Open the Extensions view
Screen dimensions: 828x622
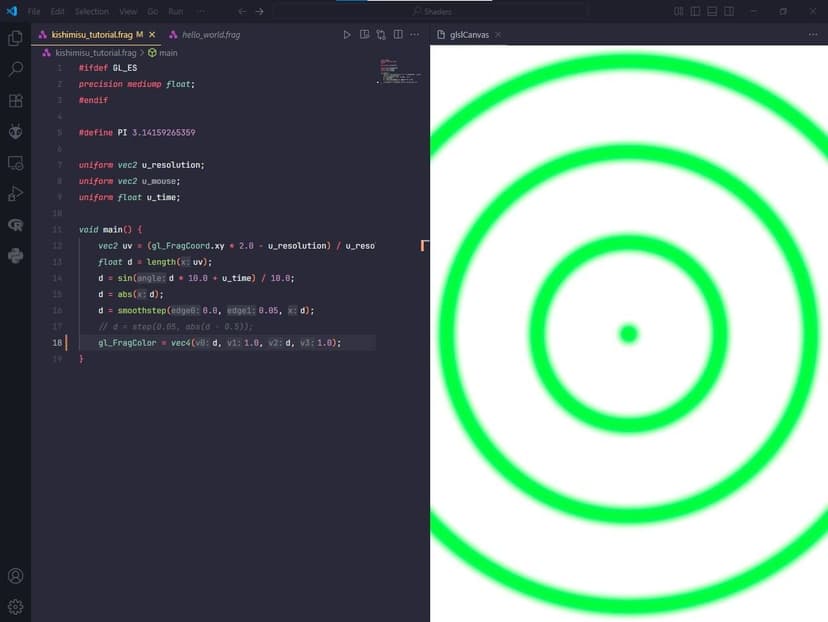click(x=15, y=101)
